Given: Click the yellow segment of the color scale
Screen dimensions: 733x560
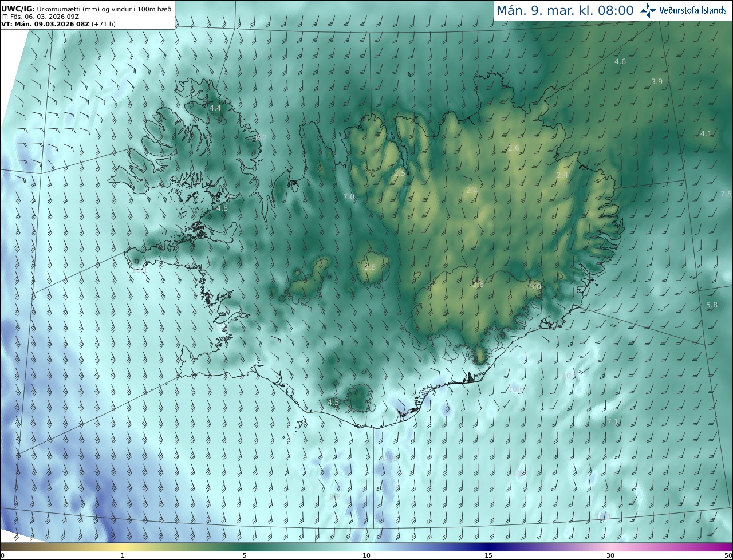Looking at the screenshot, I should coord(123,547).
